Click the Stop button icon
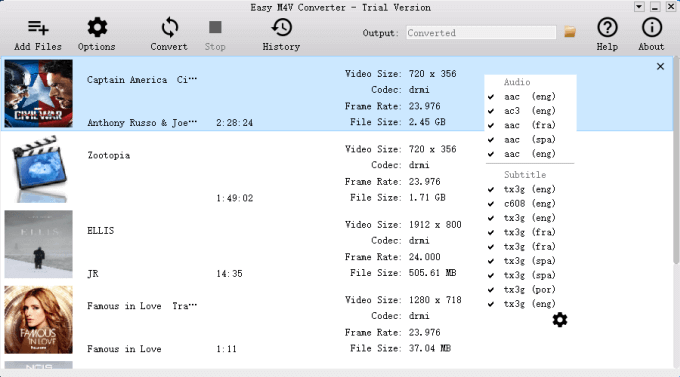680x377 pixels. click(215, 27)
